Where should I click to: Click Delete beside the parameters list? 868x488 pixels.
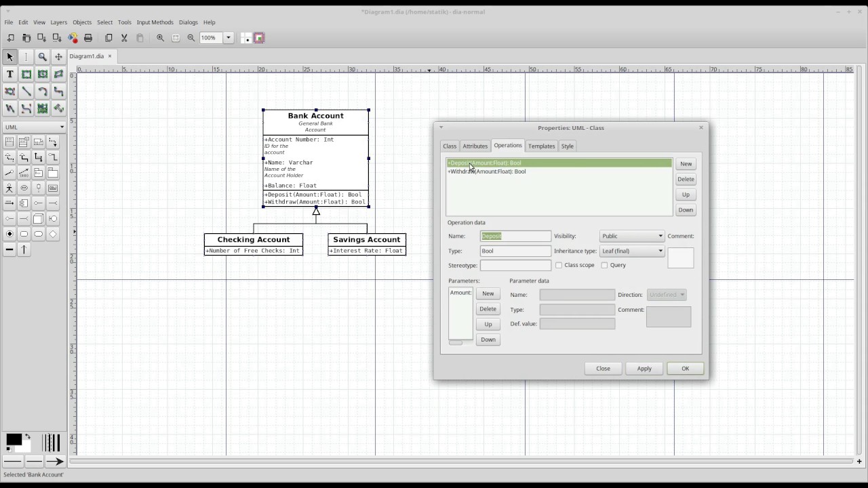click(x=488, y=309)
